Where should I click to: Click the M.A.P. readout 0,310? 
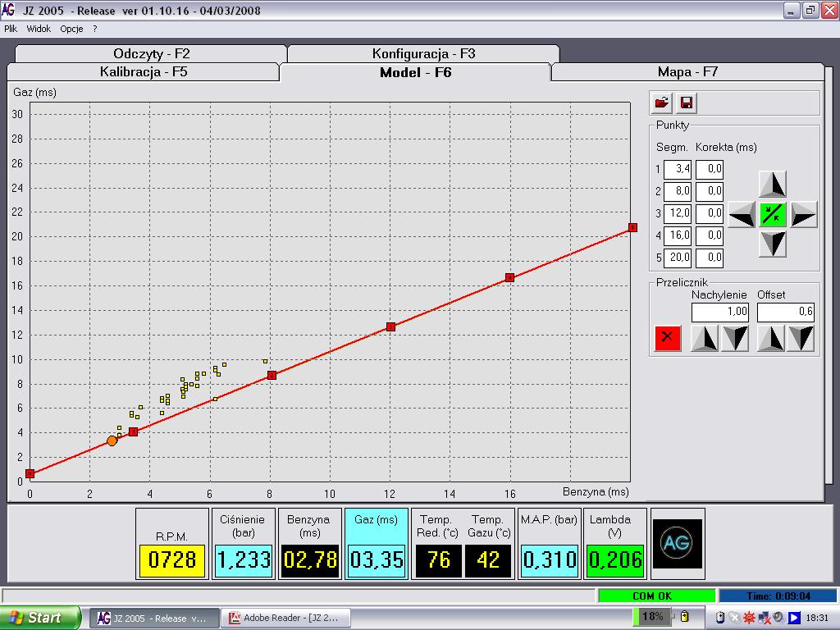pyautogui.click(x=550, y=560)
